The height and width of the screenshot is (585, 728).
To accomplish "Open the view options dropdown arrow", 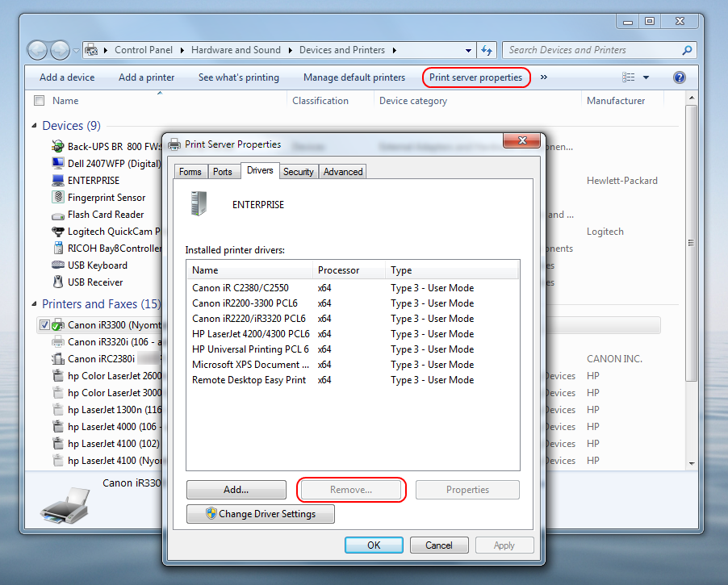I will [646, 77].
